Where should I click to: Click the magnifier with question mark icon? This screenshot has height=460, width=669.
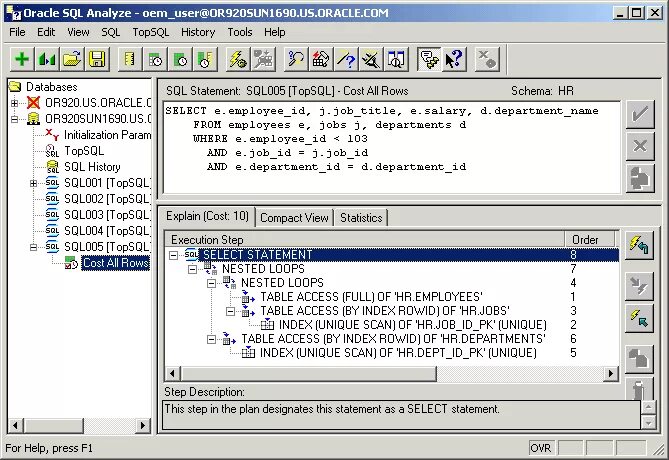(296, 59)
